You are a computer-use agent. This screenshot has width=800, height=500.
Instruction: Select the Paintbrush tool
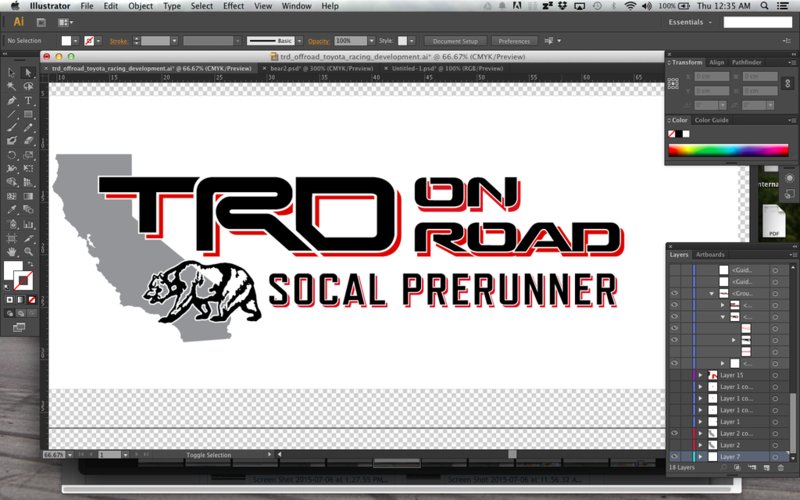(x=11, y=128)
